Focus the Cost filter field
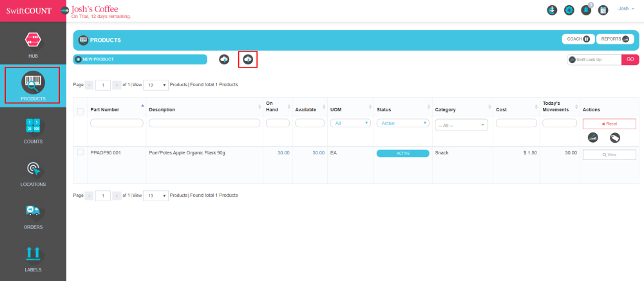This screenshot has height=281, width=644. click(516, 123)
